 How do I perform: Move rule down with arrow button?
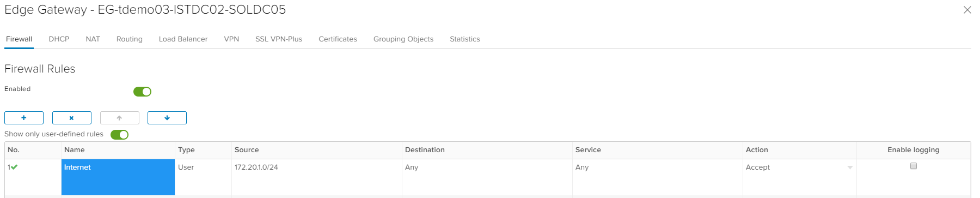(167, 118)
